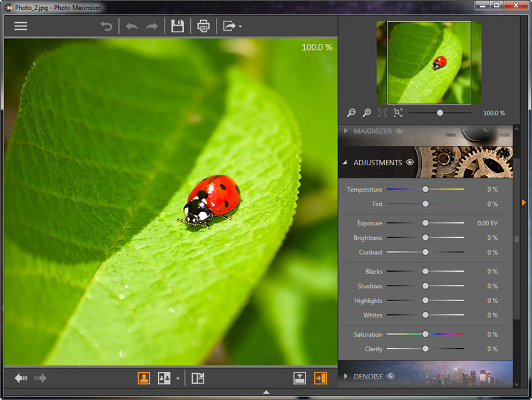Select side-by-side compare view

tap(164, 378)
